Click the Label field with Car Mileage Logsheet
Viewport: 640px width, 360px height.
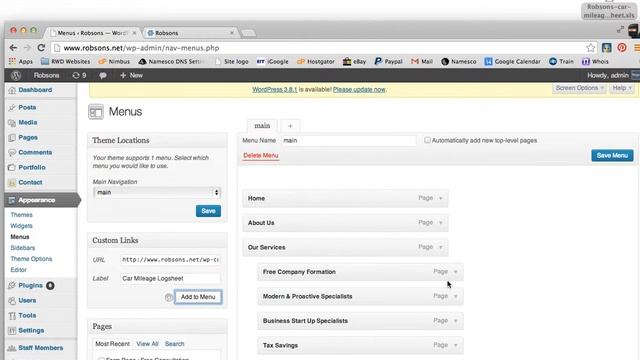[x=170, y=278]
